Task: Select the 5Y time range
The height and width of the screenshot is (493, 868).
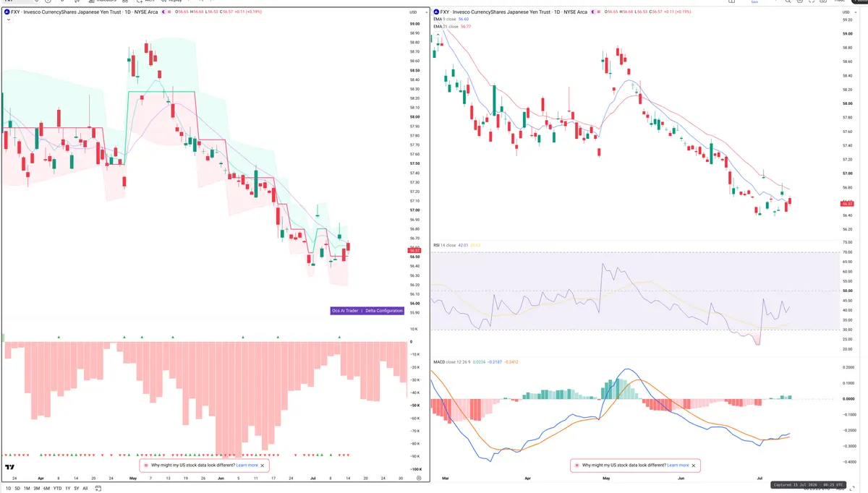Action: click(77, 489)
